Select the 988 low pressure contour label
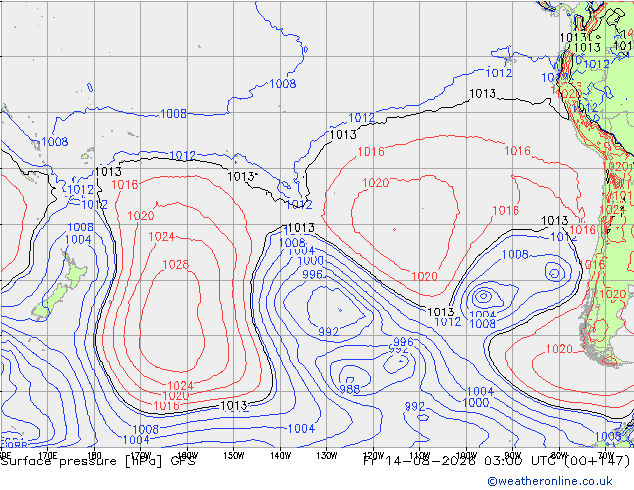Screen dimensions: 634x490 [349, 389]
